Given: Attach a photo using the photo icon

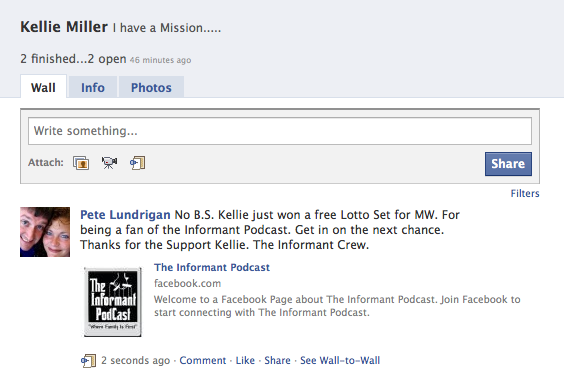Looking at the screenshot, I should (81, 163).
